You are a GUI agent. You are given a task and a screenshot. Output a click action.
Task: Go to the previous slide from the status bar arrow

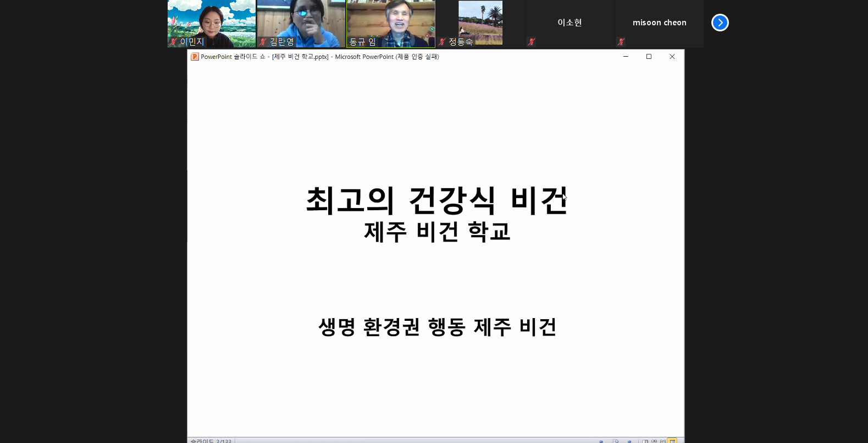point(601,441)
